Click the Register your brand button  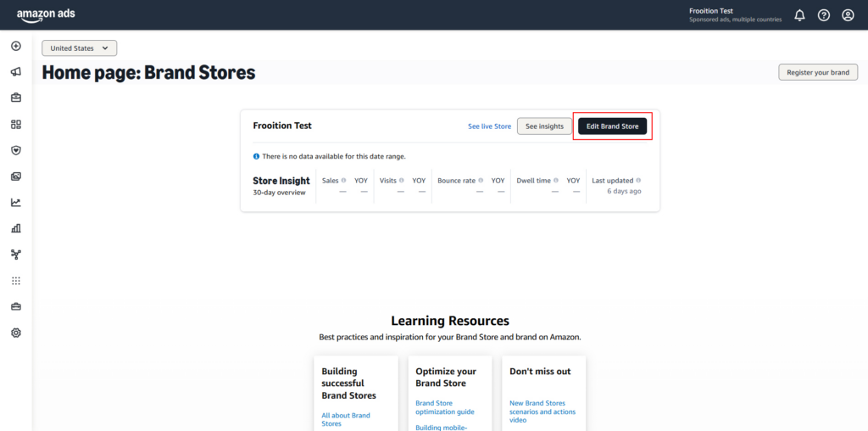[817, 72]
